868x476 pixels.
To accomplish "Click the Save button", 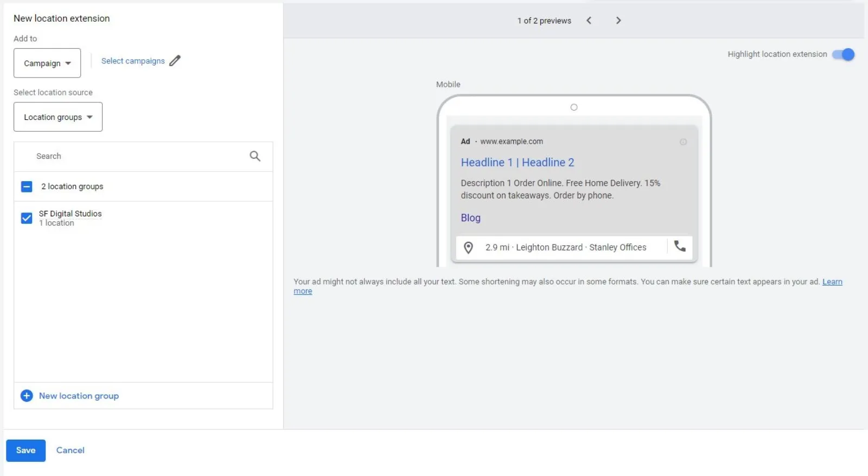I will (x=25, y=451).
